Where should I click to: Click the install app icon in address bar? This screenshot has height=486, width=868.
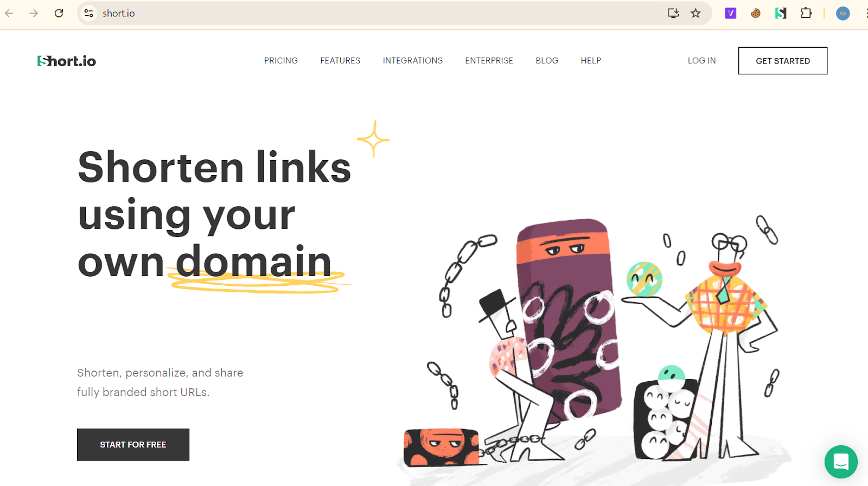[673, 13]
